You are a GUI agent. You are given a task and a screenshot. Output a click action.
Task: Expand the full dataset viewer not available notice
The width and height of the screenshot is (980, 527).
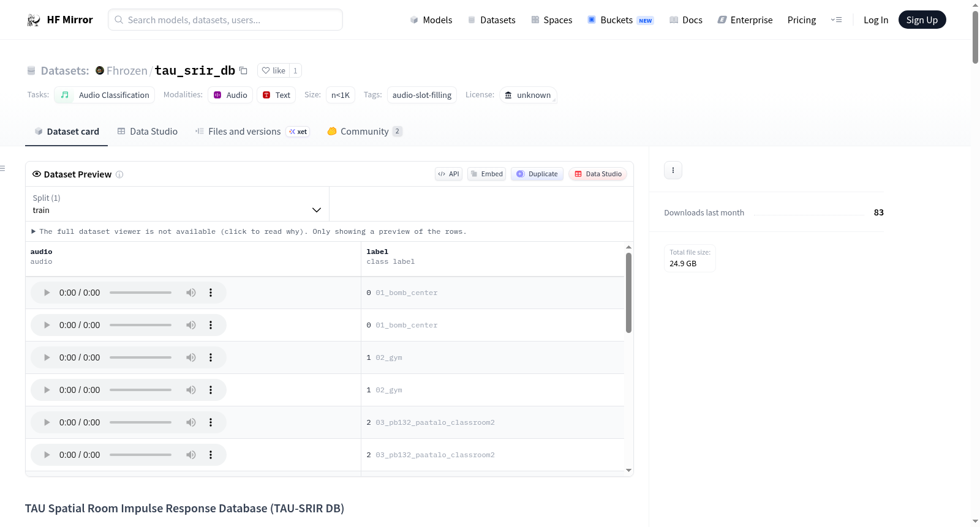pos(249,231)
